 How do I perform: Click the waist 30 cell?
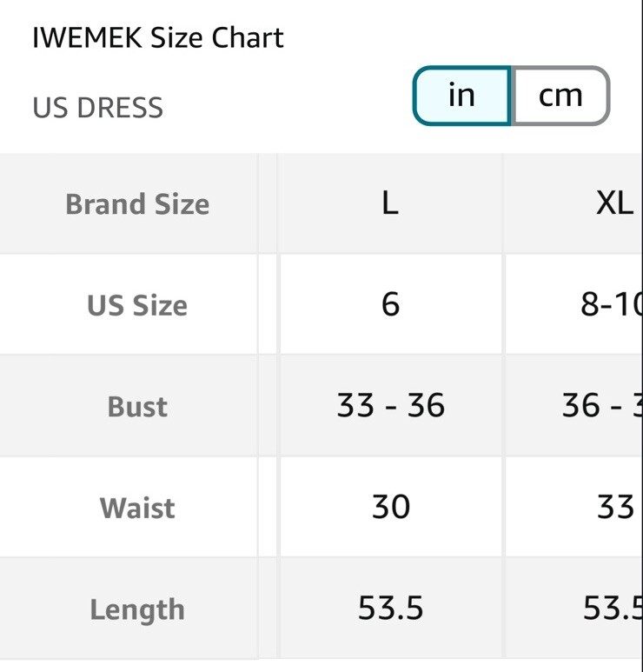391,507
